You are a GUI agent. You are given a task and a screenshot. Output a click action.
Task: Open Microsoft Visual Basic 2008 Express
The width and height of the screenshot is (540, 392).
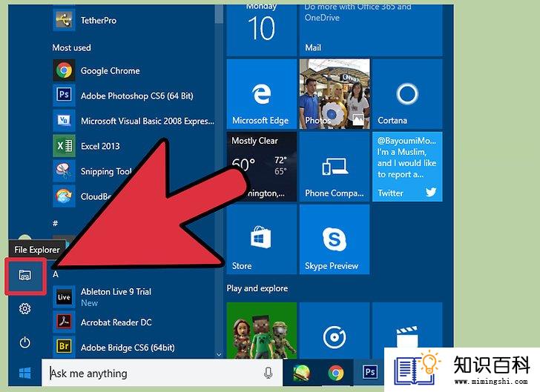click(x=133, y=121)
